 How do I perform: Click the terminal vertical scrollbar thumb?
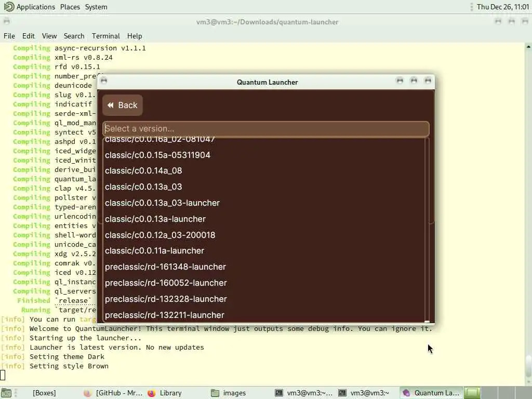coord(528,366)
